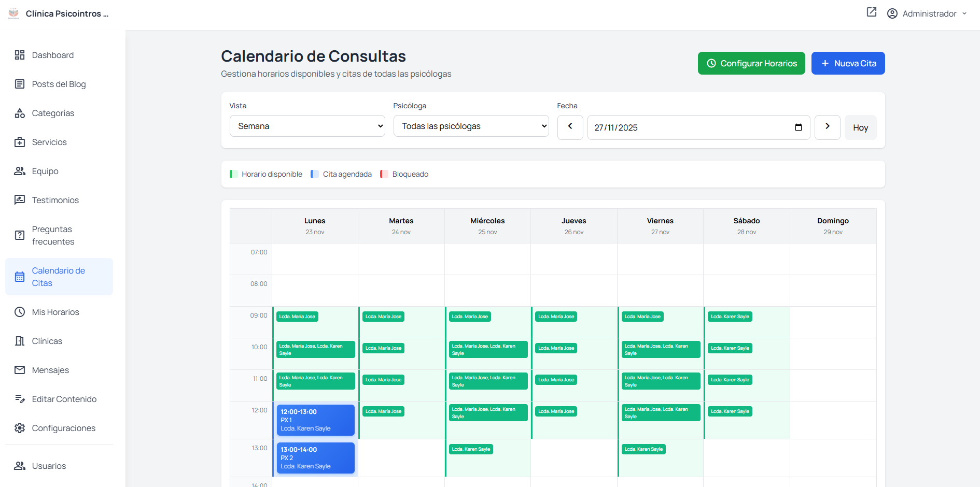The height and width of the screenshot is (487, 980).
Task: Open Equipo in the sidebar
Action: tap(59, 171)
